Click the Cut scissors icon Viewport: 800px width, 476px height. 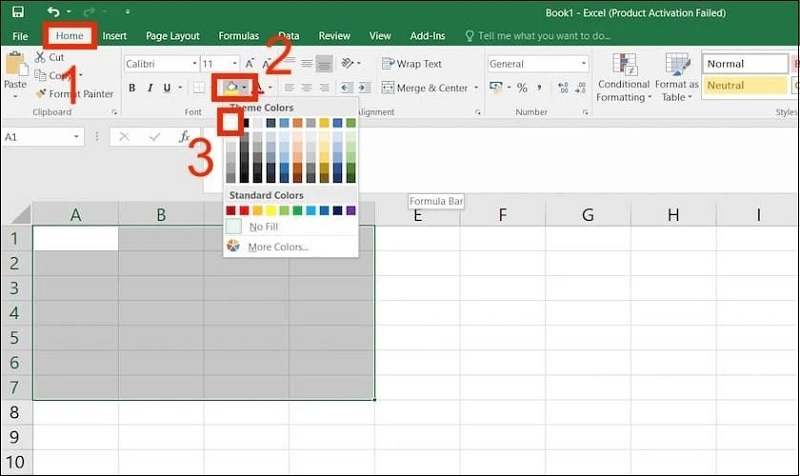(41, 58)
